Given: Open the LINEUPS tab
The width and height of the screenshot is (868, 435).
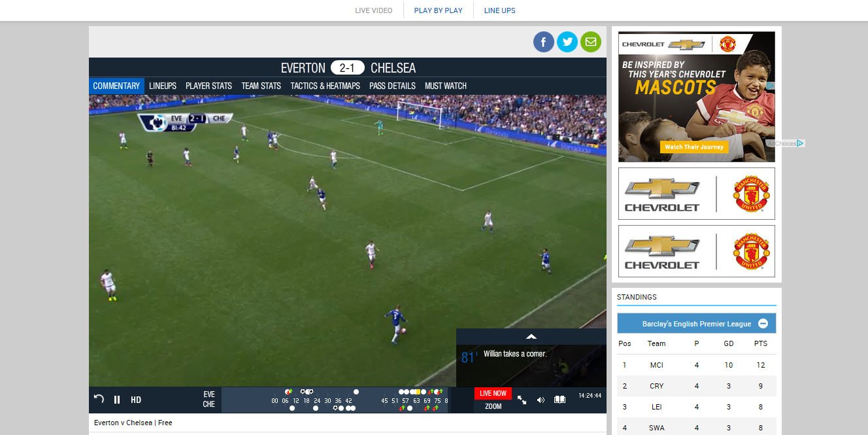Looking at the screenshot, I should (x=163, y=86).
